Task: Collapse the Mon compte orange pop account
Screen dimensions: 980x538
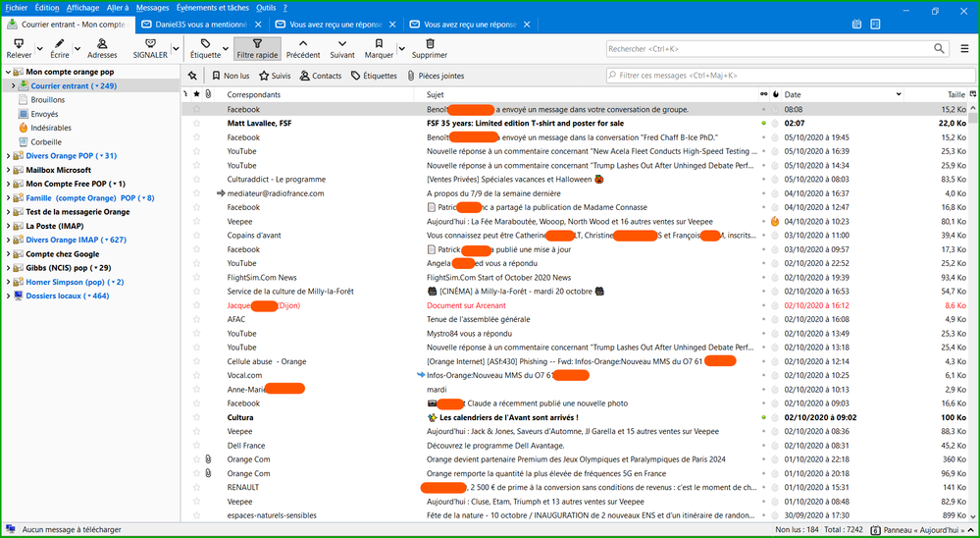Action: coord(8,72)
